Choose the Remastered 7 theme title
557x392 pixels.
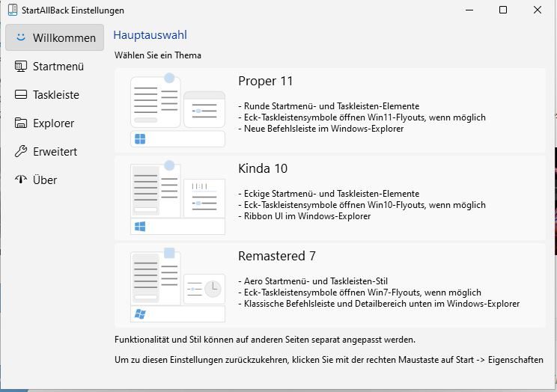(277, 256)
